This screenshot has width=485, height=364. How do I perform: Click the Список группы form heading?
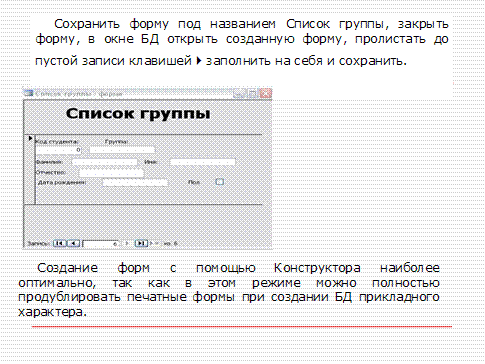138,114
